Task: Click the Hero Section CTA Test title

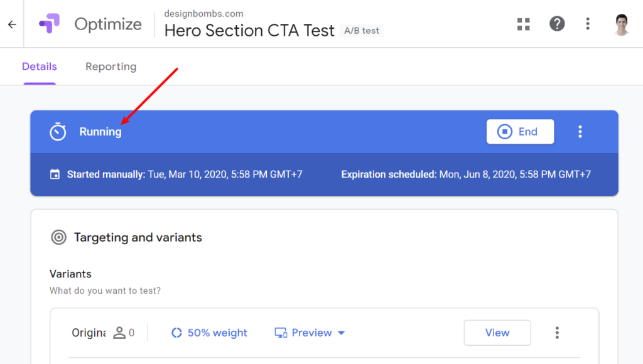Action: 249,31
